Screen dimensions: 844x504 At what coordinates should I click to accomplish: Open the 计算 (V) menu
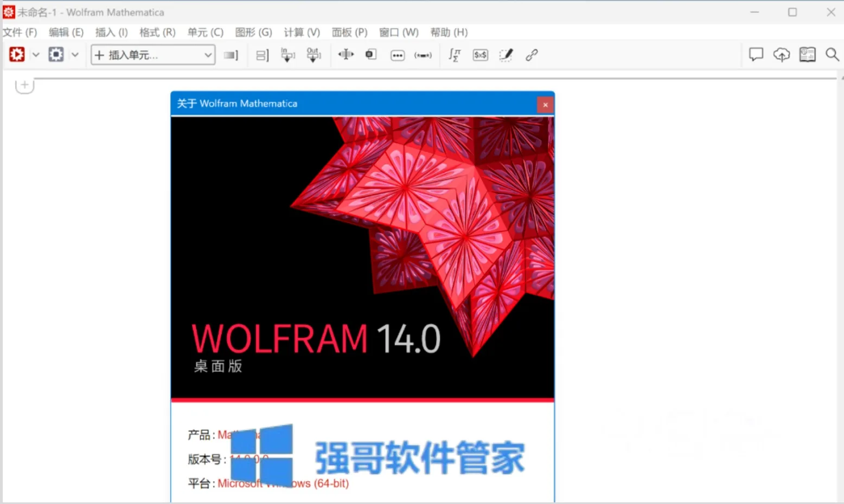click(x=302, y=33)
